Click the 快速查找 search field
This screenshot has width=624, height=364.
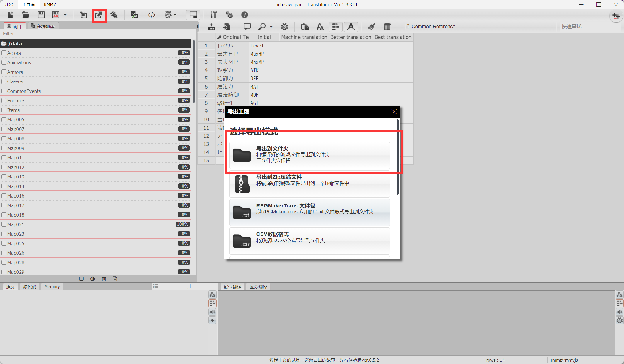point(589,26)
